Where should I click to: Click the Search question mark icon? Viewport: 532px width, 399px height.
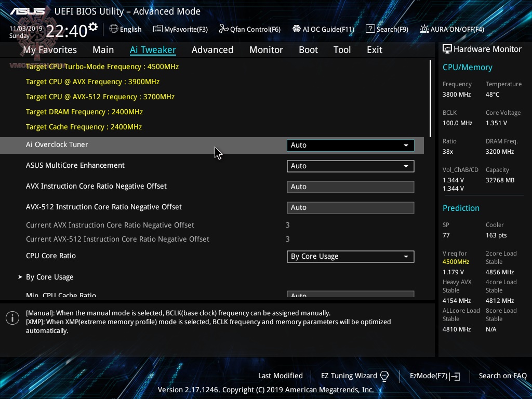370,29
